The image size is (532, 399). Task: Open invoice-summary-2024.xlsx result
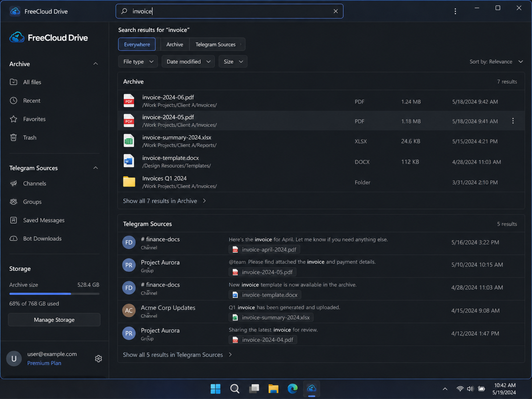321,141
